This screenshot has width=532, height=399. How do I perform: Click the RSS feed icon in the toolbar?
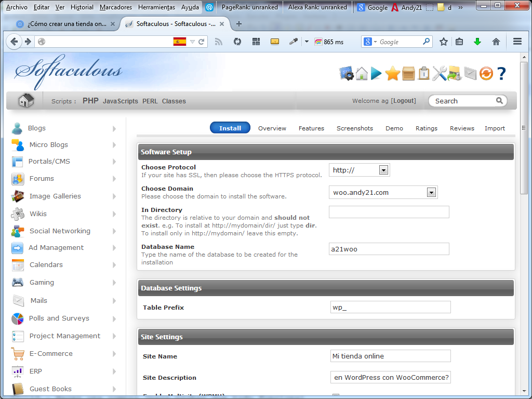click(219, 42)
